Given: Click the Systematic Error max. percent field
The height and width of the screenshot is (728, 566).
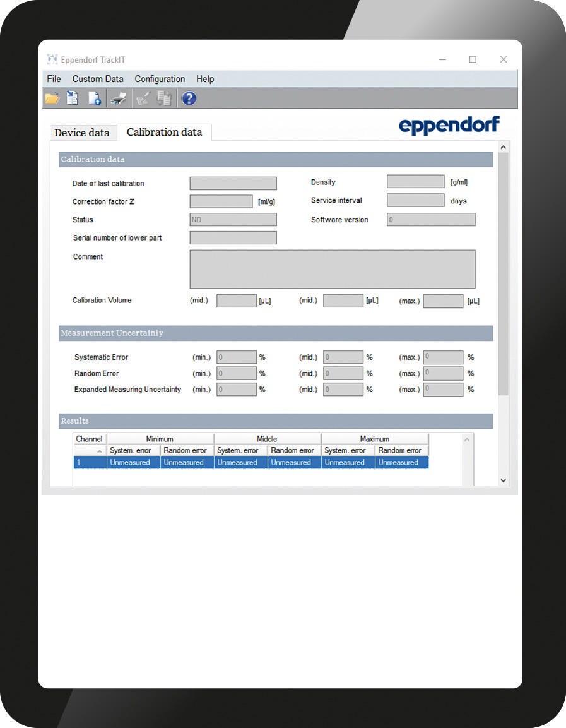Looking at the screenshot, I should tap(443, 357).
